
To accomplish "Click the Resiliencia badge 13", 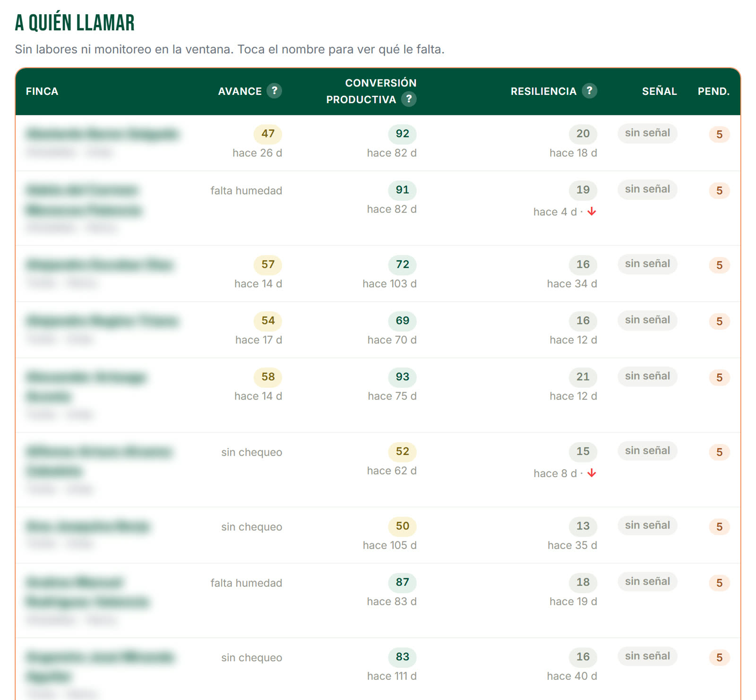I will [x=583, y=526].
